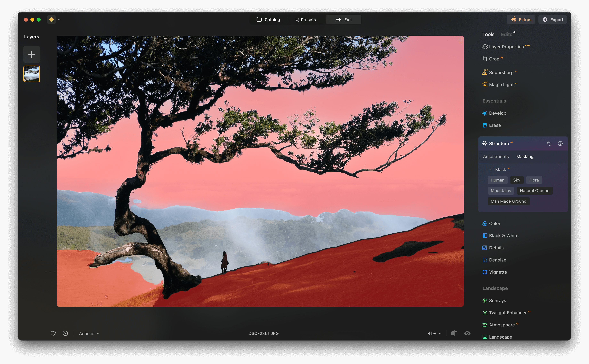This screenshot has width=589, height=364.
Task: Switch to the Adjustments tab
Action: (496, 156)
